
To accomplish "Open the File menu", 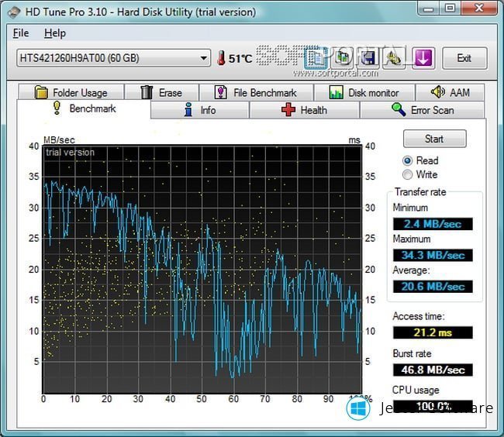I will 21,33.
